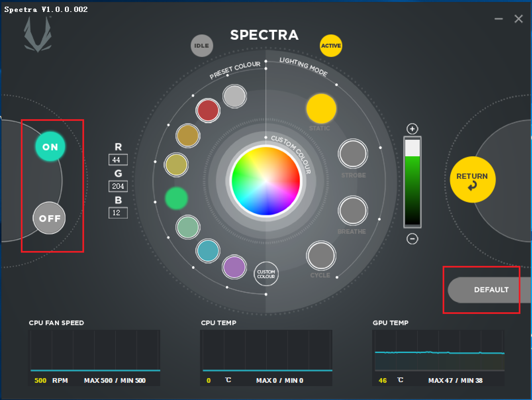Image resolution: width=532 pixels, height=400 pixels.
Task: Click the "Spectra V1.0.0.002" version text
Action: [x=46, y=9]
